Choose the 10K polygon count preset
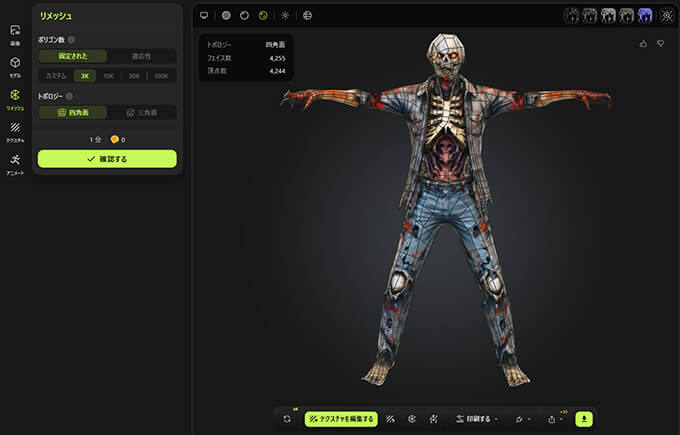Image resolution: width=680 pixels, height=435 pixels. tap(108, 76)
